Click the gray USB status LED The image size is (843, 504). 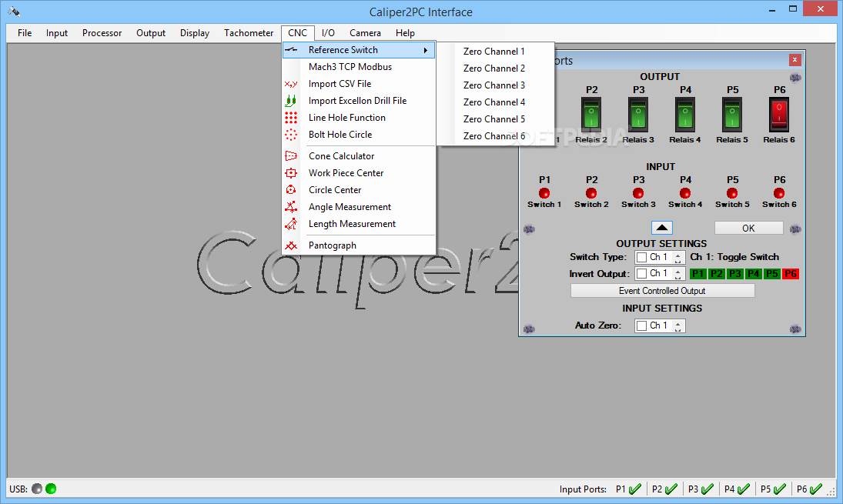click(x=37, y=489)
